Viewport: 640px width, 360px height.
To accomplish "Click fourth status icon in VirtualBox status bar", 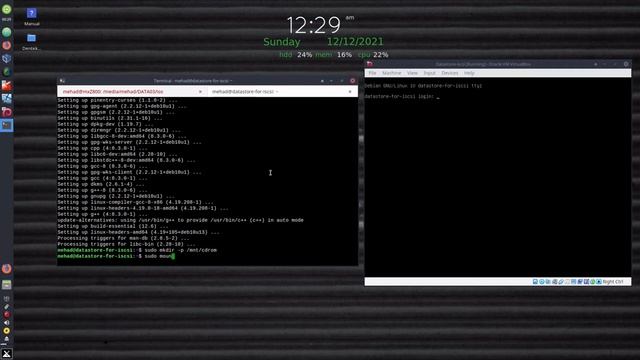I will 555,282.
